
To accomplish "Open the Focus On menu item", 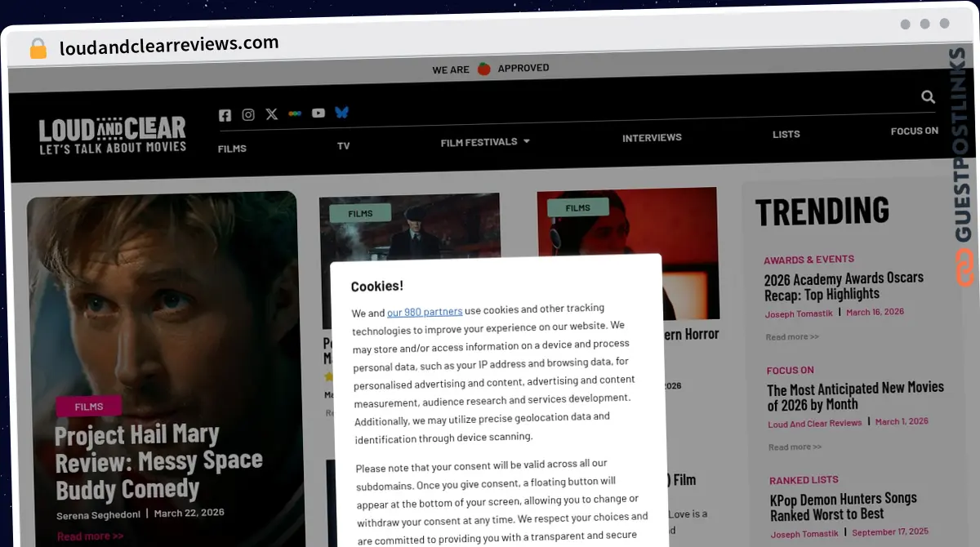I will coord(915,131).
